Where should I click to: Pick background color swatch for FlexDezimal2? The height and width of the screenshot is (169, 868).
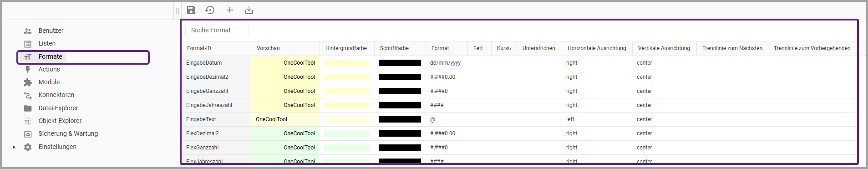coord(347,133)
